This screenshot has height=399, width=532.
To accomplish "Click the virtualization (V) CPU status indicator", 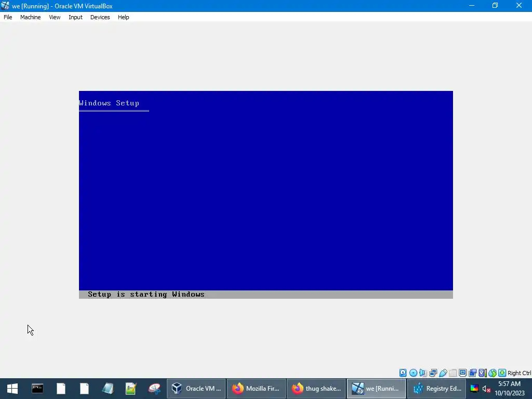I will click(482, 373).
